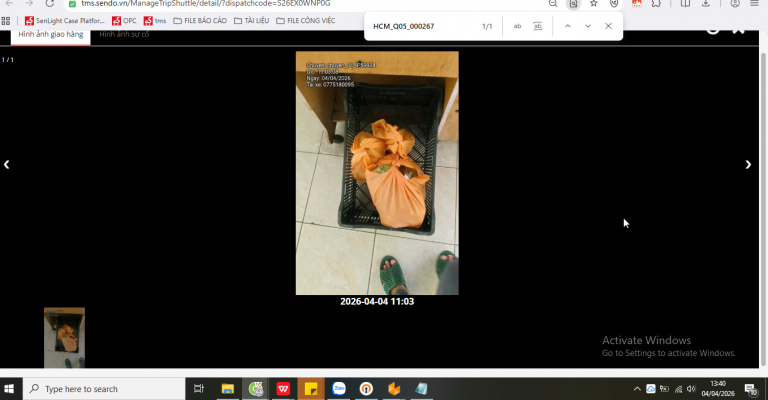The width and height of the screenshot is (768, 400).
Task: Expand the FILE BÁO CÁO bookmark folder
Action: pyautogui.click(x=200, y=21)
